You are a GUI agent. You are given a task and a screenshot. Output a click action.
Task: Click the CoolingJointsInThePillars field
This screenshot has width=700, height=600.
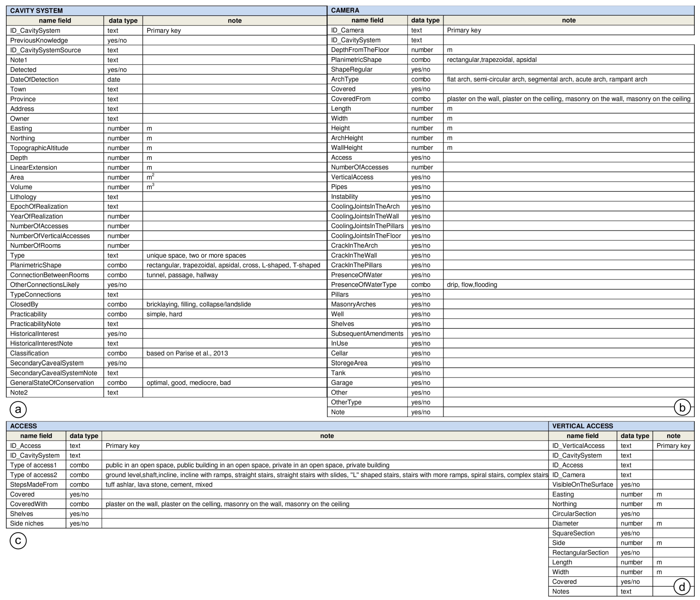tap(367, 226)
